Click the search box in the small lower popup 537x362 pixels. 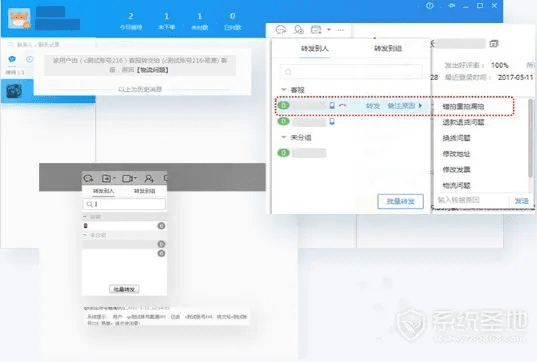pyautogui.click(x=124, y=204)
